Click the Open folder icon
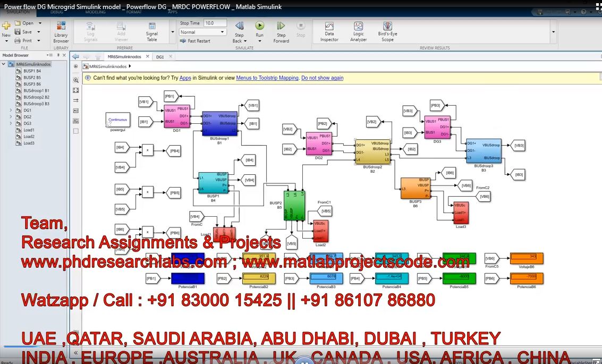Viewport: 602px width, 364px height. (18, 23)
